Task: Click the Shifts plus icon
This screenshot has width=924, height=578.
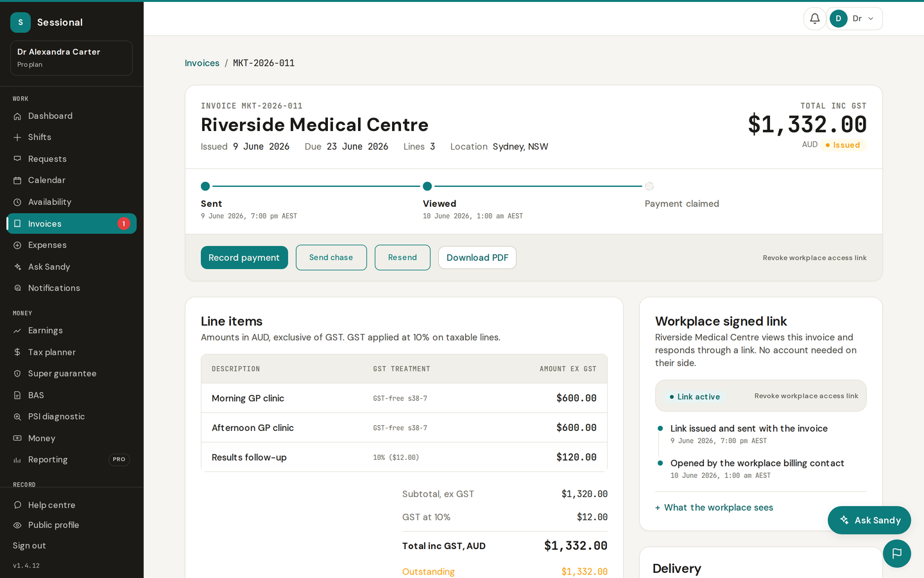Action: 17,137
